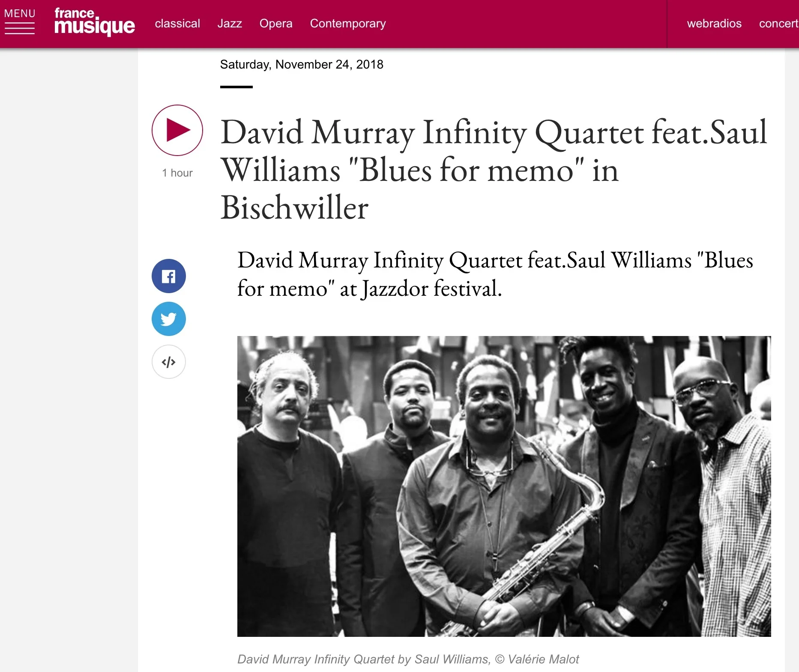Click the photo caption crediting Valérie Malot
This screenshot has width=799, height=672.
coord(408,659)
